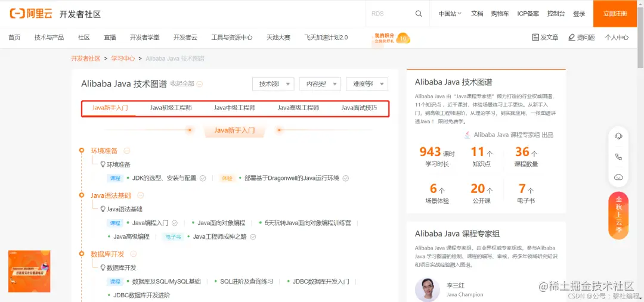Open course SQL进阶及查询练习
Screen dimensions: 644x302
(246, 282)
